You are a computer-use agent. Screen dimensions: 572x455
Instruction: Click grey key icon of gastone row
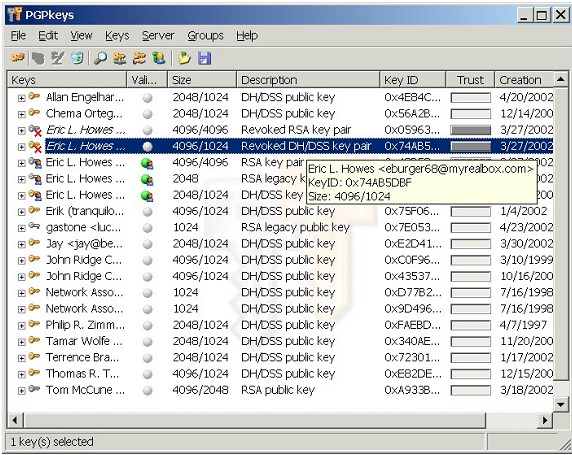[34, 226]
